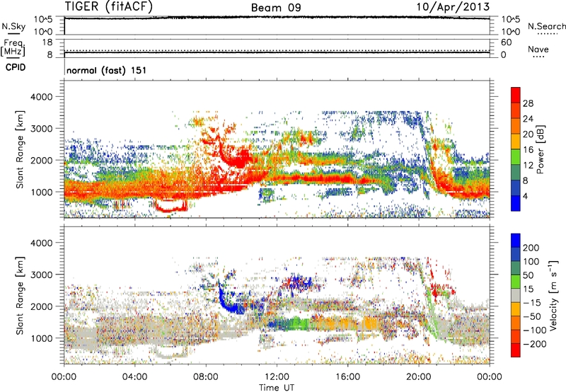Select the 1000 tick in the velocity panel

pyautogui.click(x=42, y=338)
